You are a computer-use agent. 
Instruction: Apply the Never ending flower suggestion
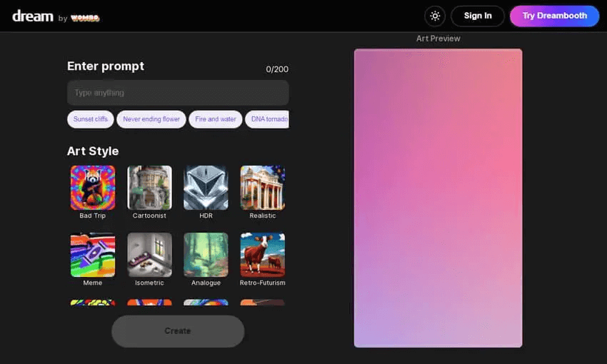pos(151,119)
